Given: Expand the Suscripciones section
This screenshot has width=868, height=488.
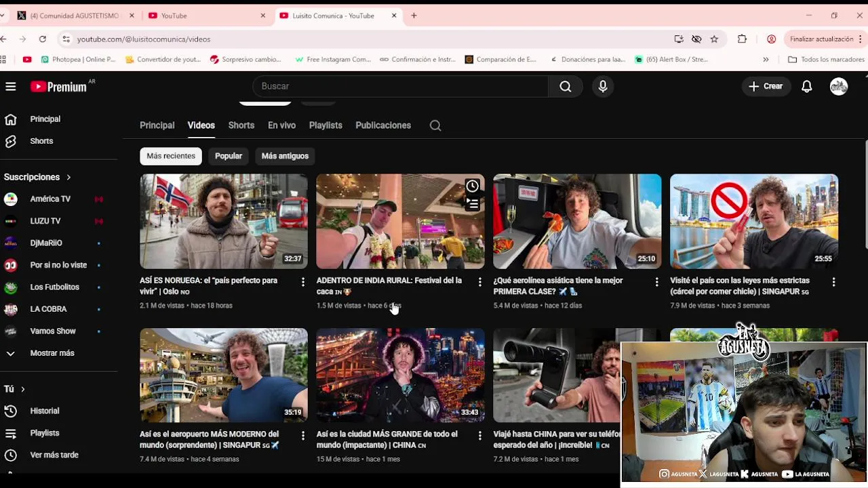Looking at the screenshot, I should (37, 177).
